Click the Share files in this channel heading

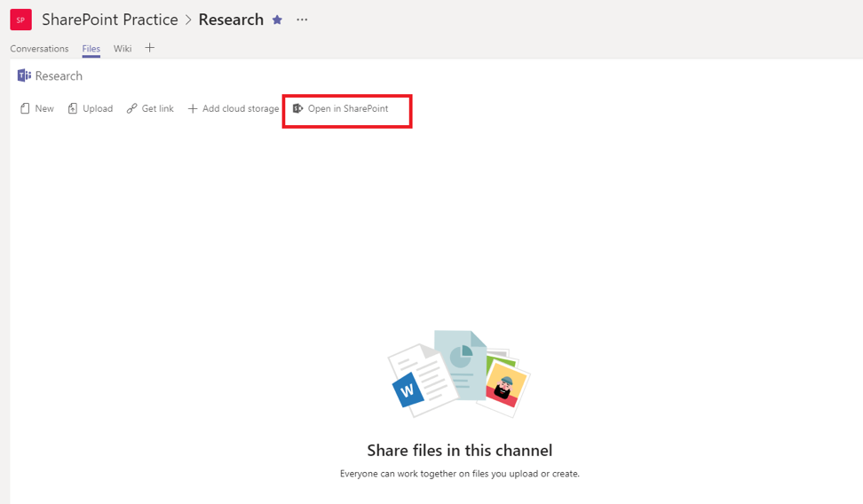(x=459, y=450)
